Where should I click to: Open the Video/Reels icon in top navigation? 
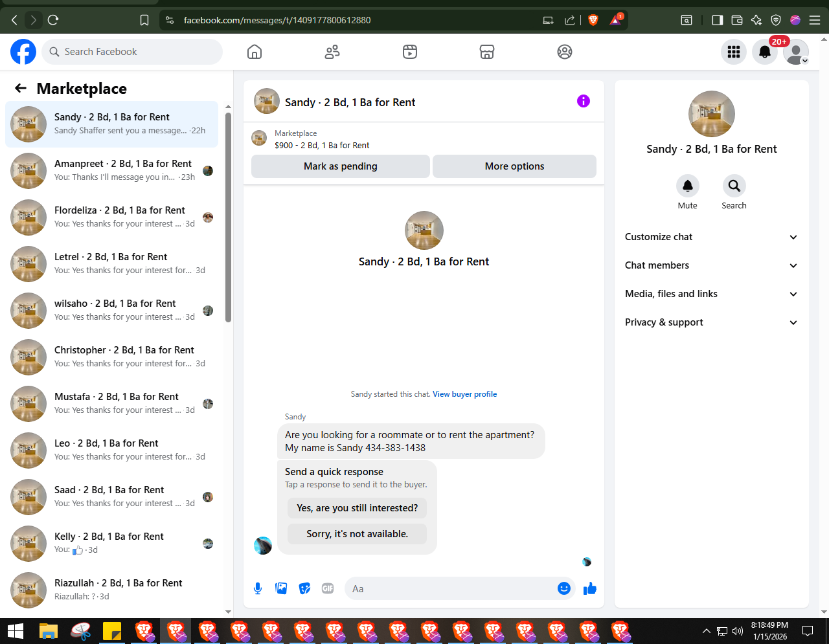click(410, 52)
